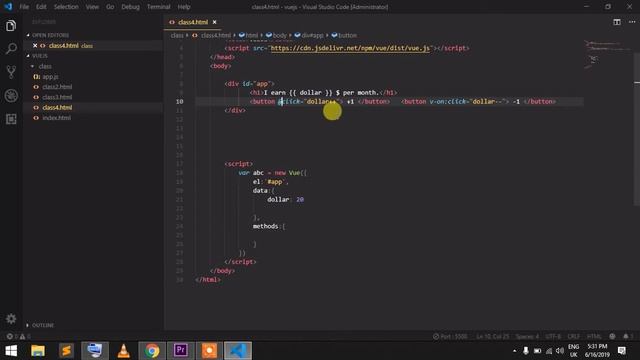Open the editor More Actions menu
This screenshot has width=640, height=360.
[632, 22]
